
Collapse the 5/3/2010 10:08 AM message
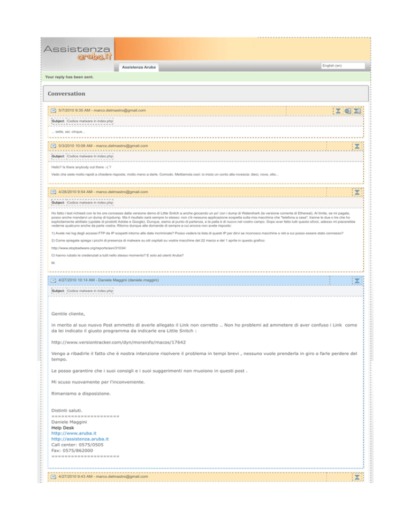pyautogui.click(x=357, y=146)
